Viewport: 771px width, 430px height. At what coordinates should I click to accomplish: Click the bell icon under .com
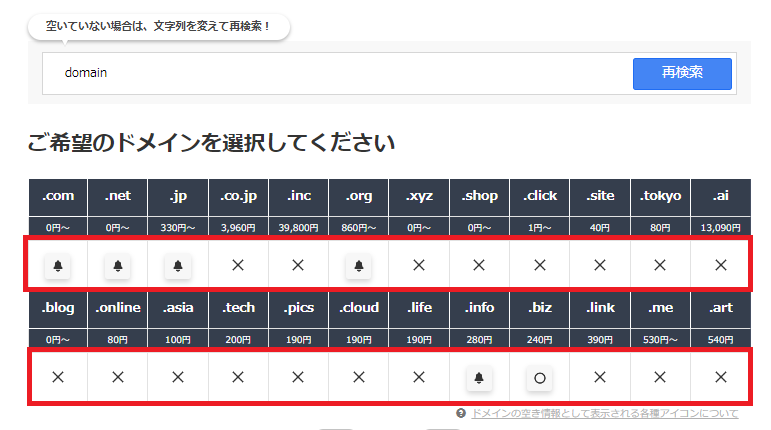point(58,265)
